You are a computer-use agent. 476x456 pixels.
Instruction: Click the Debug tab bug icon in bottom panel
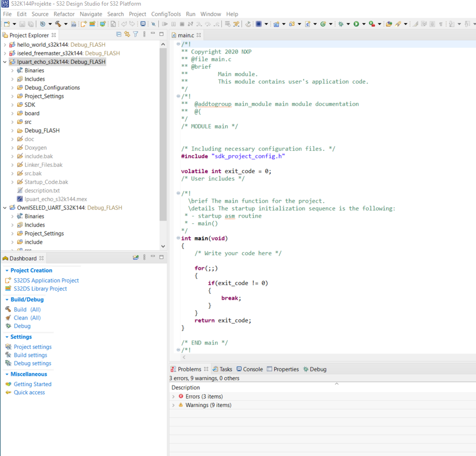[306, 369]
